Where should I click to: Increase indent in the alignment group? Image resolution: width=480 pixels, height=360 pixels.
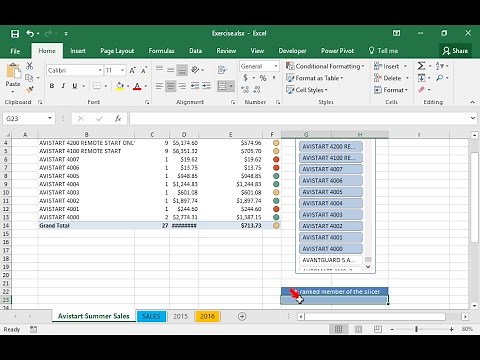click(206, 86)
